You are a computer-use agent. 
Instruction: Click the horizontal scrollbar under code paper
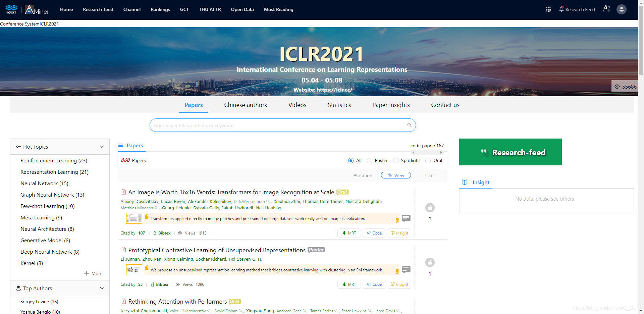(x=427, y=152)
